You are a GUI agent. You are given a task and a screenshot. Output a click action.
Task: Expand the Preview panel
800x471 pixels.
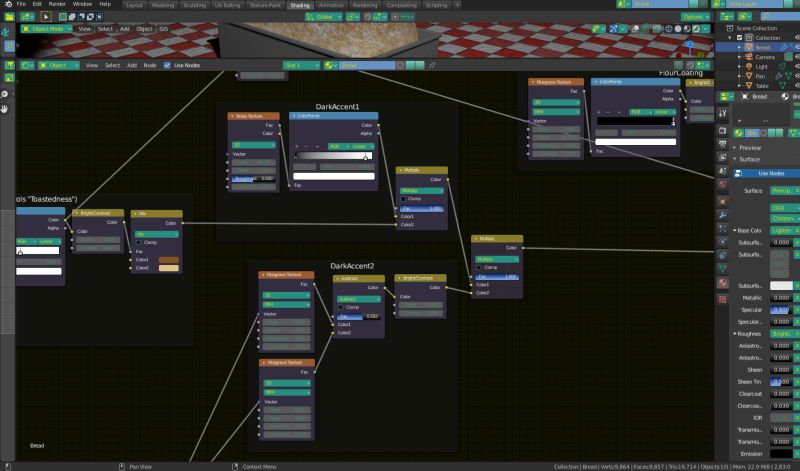(750, 148)
